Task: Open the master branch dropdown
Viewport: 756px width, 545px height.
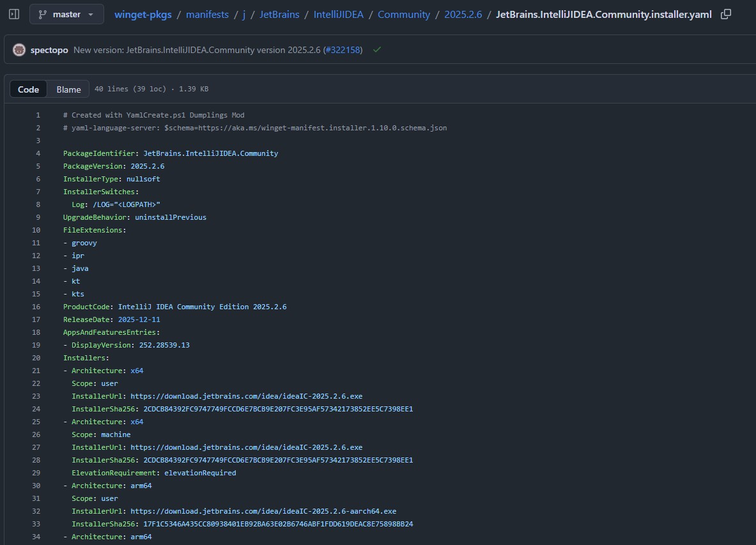Action: (66, 13)
